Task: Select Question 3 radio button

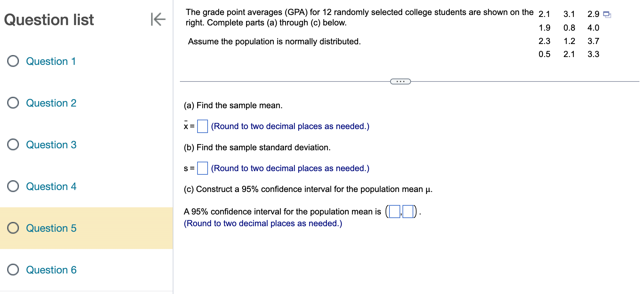Action: click(x=13, y=145)
